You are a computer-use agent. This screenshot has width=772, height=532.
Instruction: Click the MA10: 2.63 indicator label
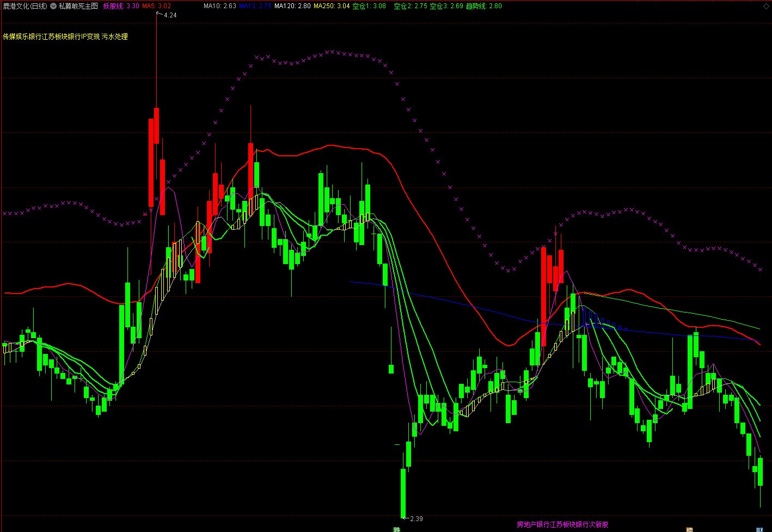[x=220, y=6]
